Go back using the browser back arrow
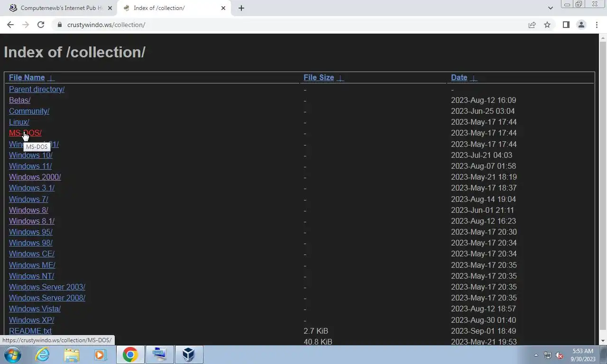The image size is (607, 364). (x=10, y=25)
